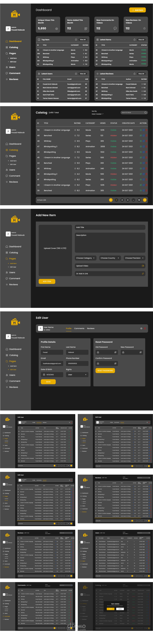
Task: Click blue edit icon for Catelog row 50
Action: 144,130
